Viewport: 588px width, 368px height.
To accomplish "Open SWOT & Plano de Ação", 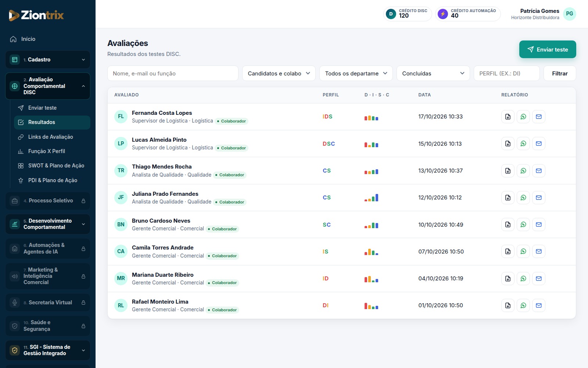I will point(52,166).
